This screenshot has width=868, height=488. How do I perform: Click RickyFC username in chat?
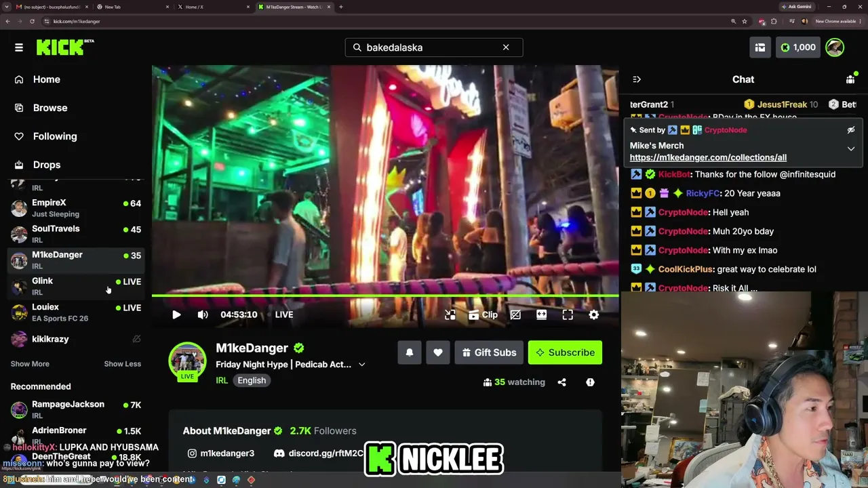tap(703, 193)
